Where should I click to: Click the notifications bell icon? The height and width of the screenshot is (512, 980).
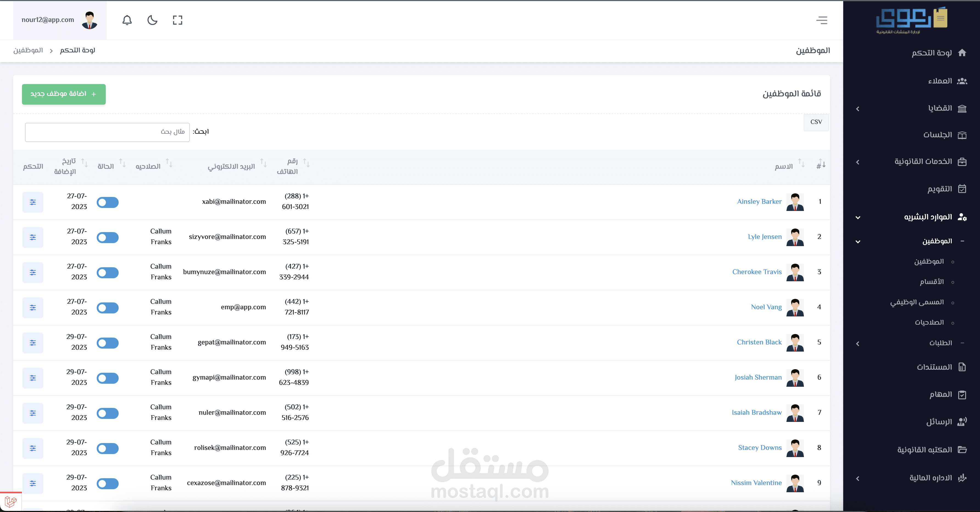click(127, 20)
